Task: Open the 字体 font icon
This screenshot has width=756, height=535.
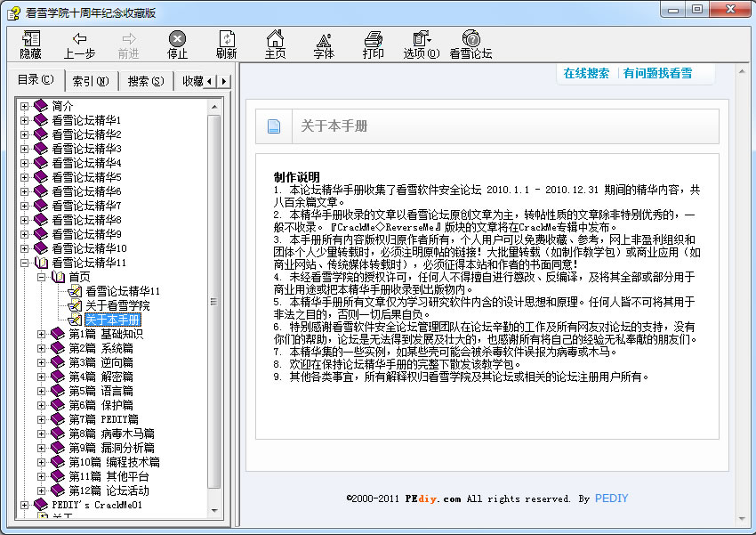Action: (x=324, y=39)
